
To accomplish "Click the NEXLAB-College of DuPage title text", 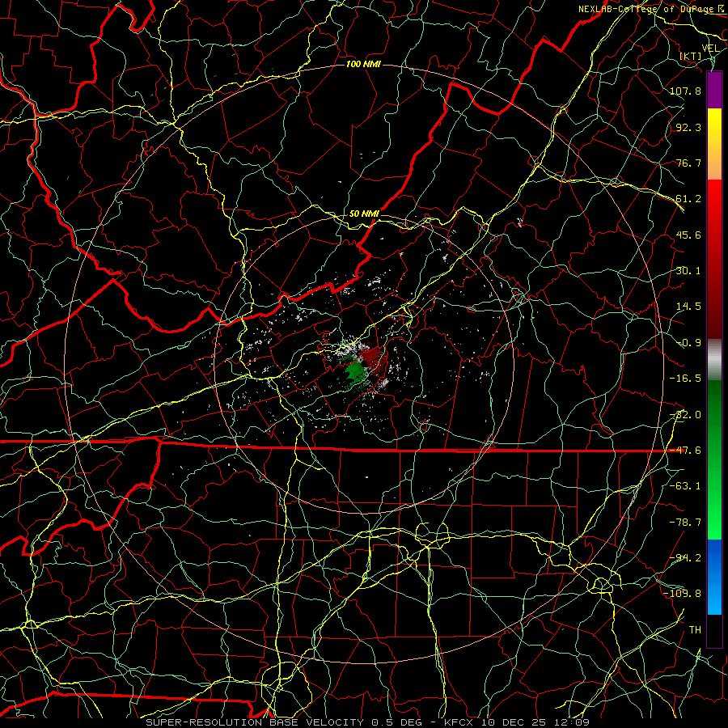I will [x=647, y=9].
